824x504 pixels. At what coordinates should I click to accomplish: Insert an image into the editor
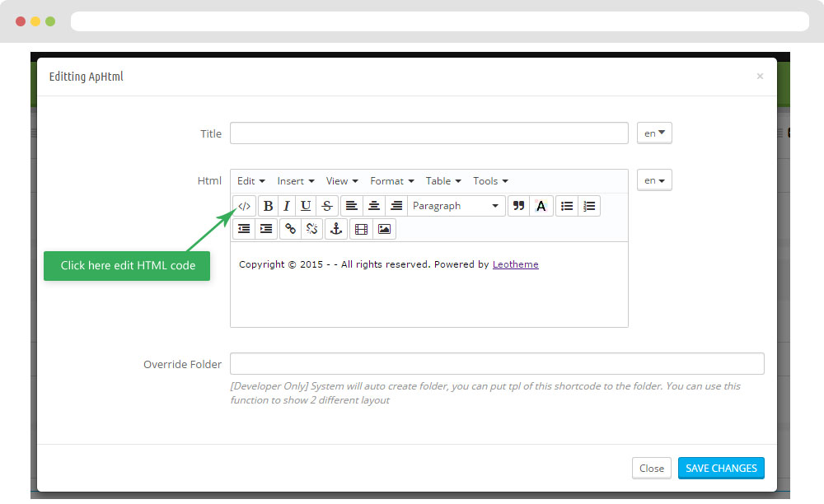click(384, 229)
